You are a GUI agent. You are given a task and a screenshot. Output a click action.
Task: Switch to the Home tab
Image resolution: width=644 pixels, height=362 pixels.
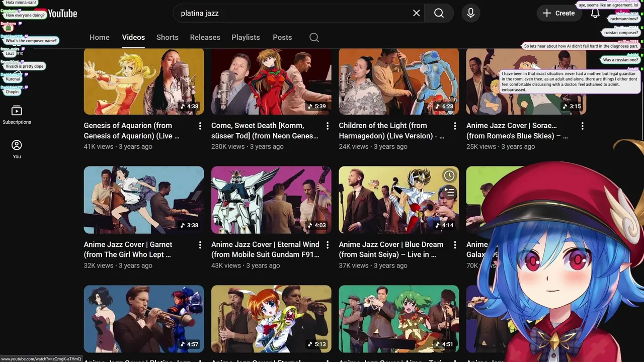pos(100,37)
